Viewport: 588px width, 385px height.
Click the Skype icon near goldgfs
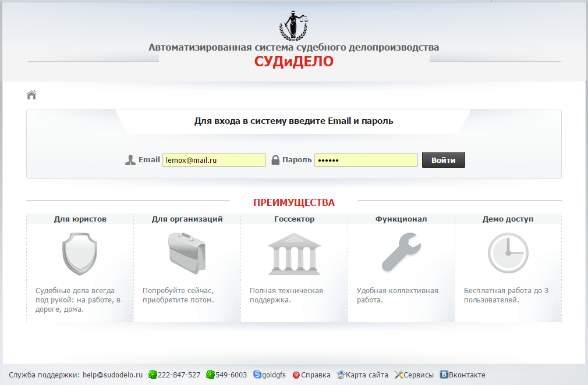tap(257, 375)
